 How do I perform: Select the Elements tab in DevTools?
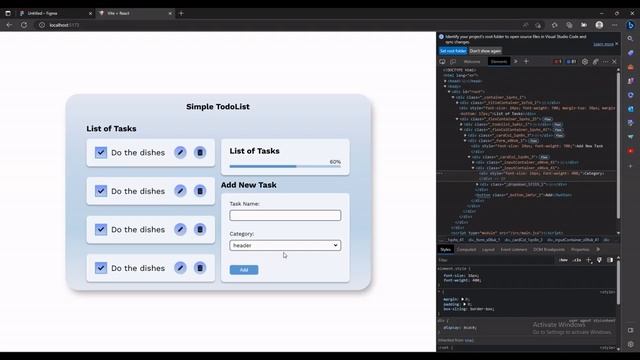pos(499,62)
